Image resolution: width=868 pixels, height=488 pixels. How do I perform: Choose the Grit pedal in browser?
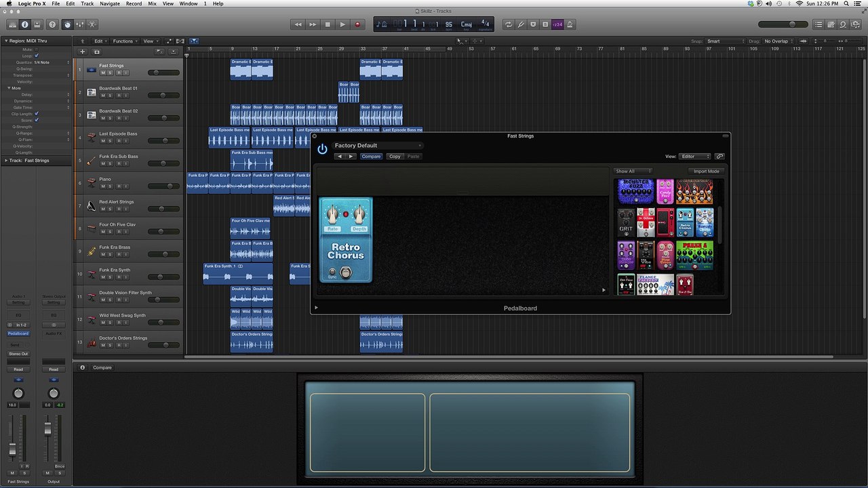626,223
